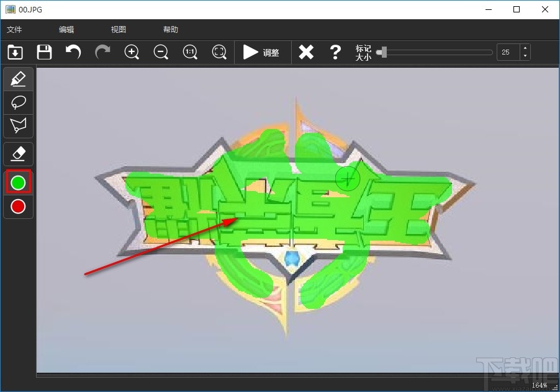Open the 视图 menu
Image resolution: width=560 pixels, height=392 pixels.
tap(118, 30)
